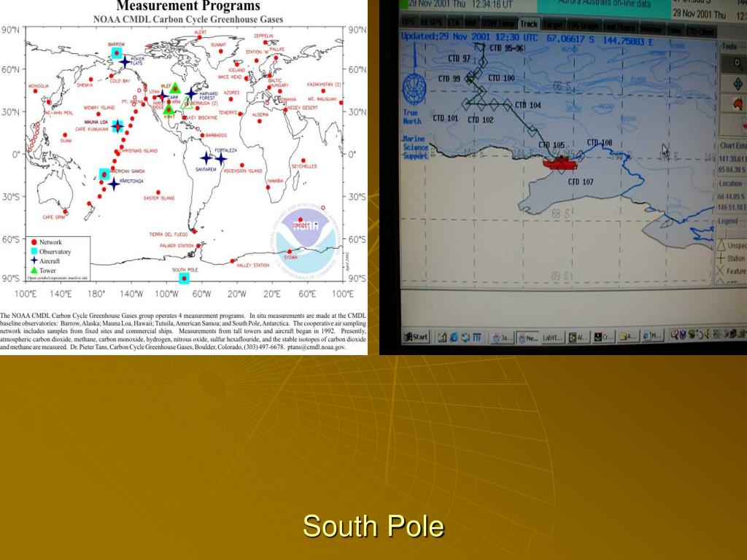Click the 'CTD 108' station label
Image resolution: width=747 pixels, height=560 pixels.
pos(600,142)
